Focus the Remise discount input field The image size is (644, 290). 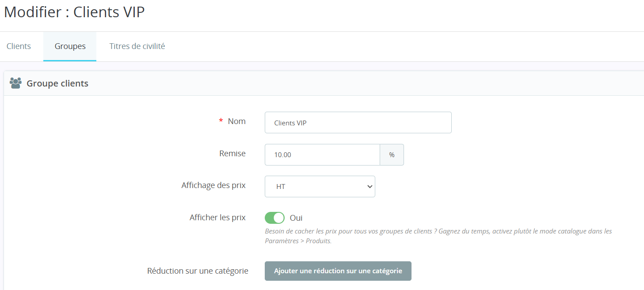click(322, 155)
